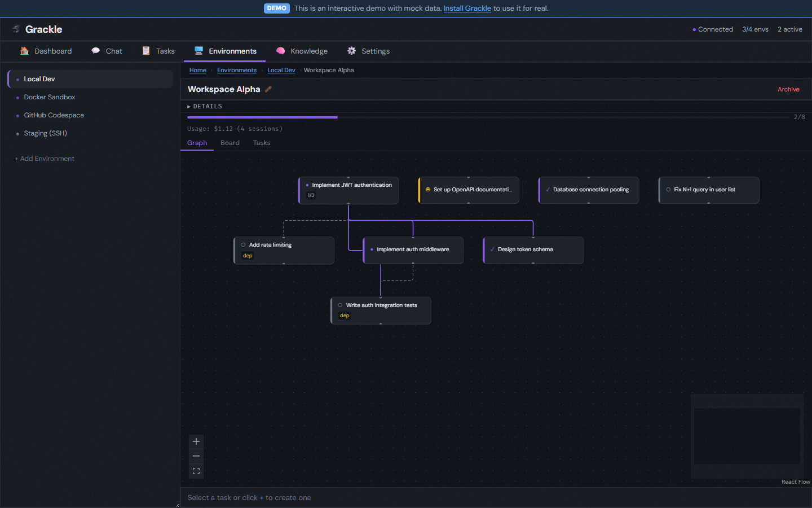Viewport: 812px width, 508px height.
Task: Archive Workspace Alpha
Action: 788,89
